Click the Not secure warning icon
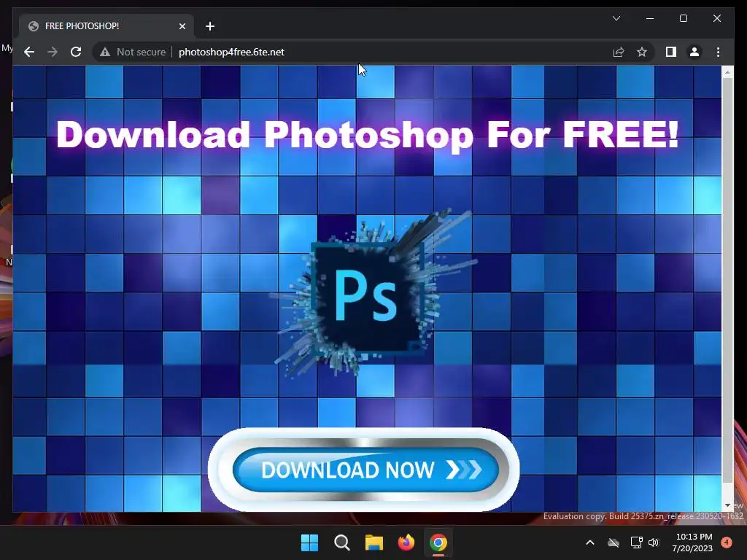 point(105,52)
